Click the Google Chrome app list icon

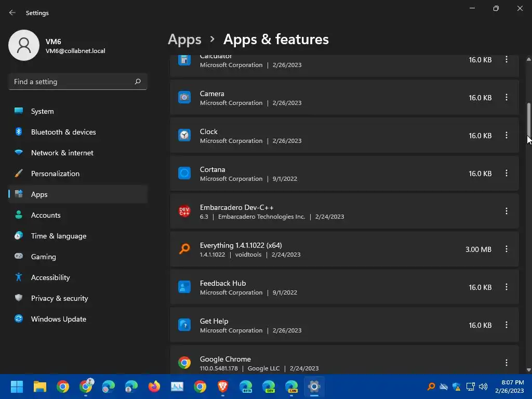point(184,363)
